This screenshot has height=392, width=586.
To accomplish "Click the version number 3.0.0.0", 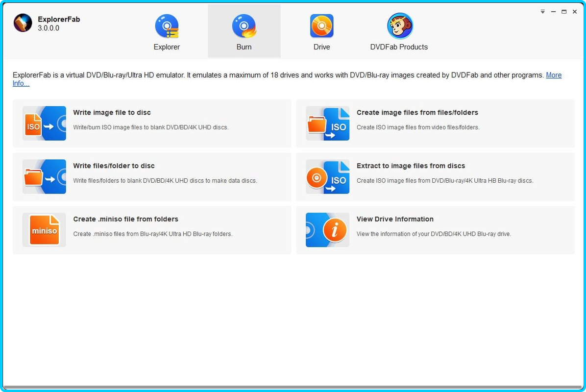I will [x=48, y=28].
